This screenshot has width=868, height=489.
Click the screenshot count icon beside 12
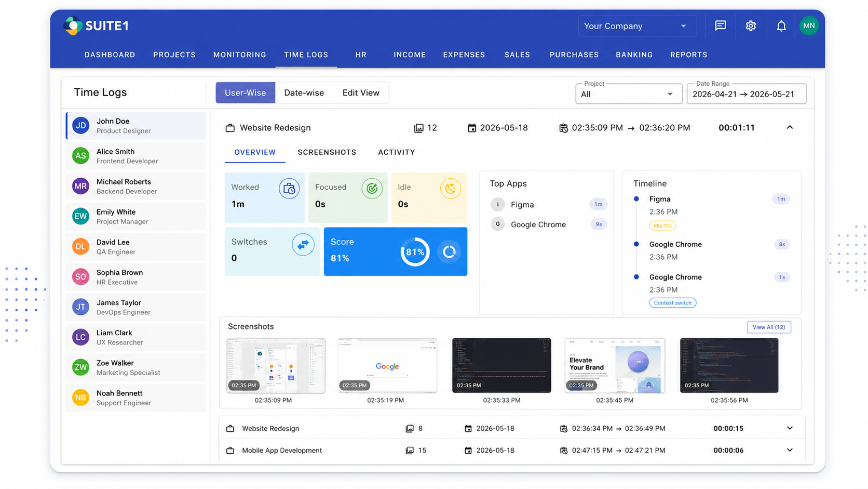point(418,128)
